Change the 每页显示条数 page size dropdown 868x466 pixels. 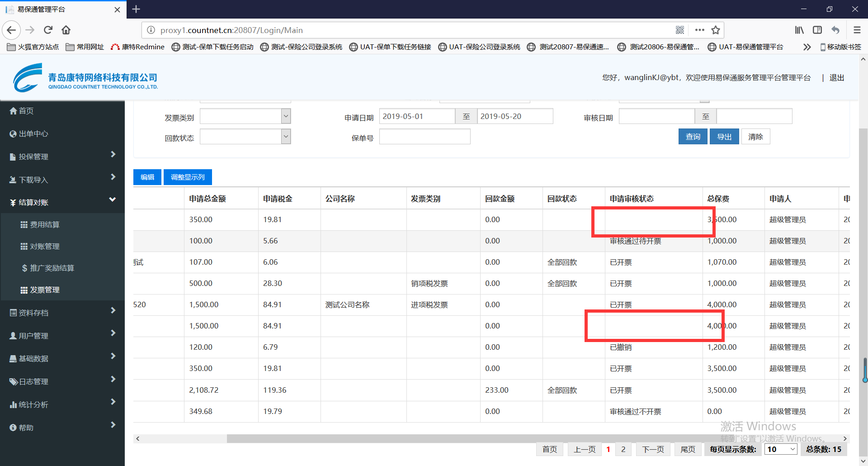pos(780,449)
